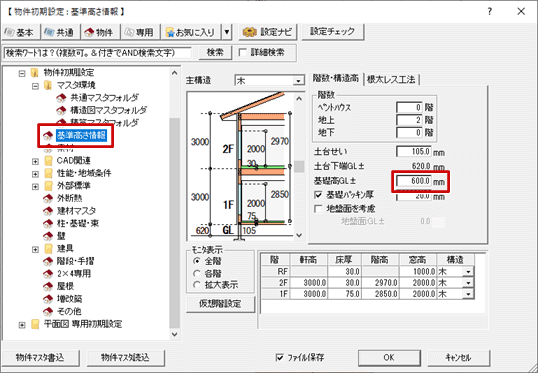This screenshot has height=373, width=538.
Task: Click the 物件マスタ書込 button
Action: pyautogui.click(x=40, y=358)
